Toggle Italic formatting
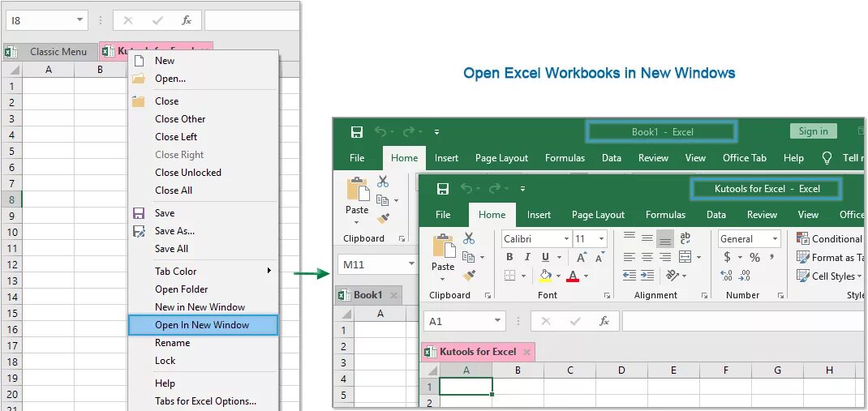This screenshot has width=868, height=411. (x=527, y=257)
